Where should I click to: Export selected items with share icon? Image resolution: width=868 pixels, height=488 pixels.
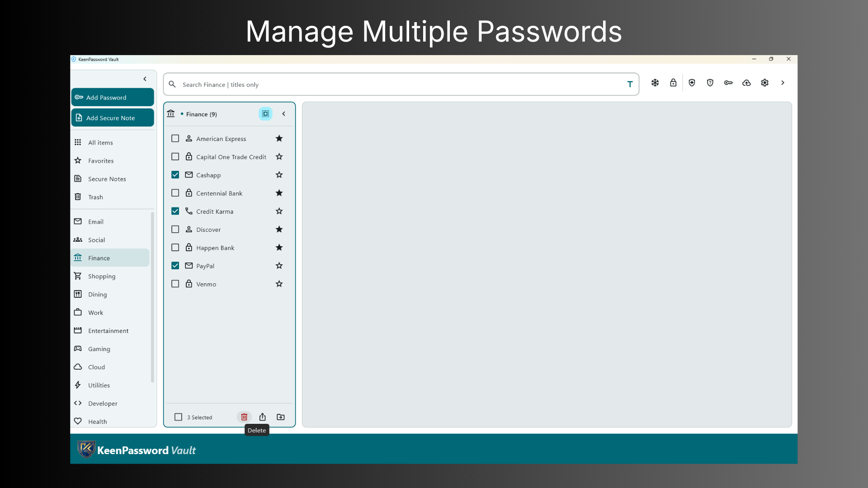(263, 417)
